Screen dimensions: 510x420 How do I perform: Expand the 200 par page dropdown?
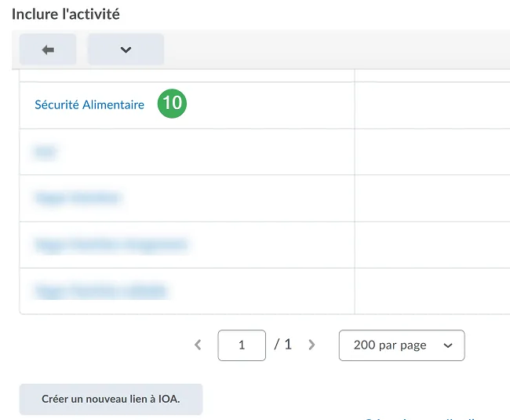point(401,345)
